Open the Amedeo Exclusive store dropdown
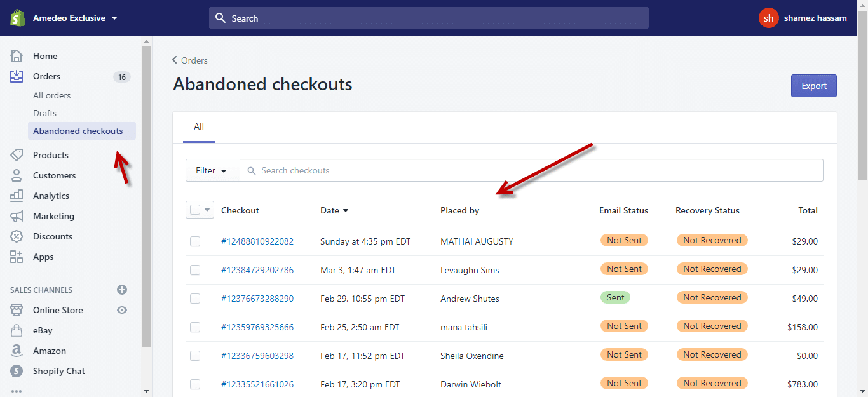This screenshot has width=868, height=397. tap(70, 18)
